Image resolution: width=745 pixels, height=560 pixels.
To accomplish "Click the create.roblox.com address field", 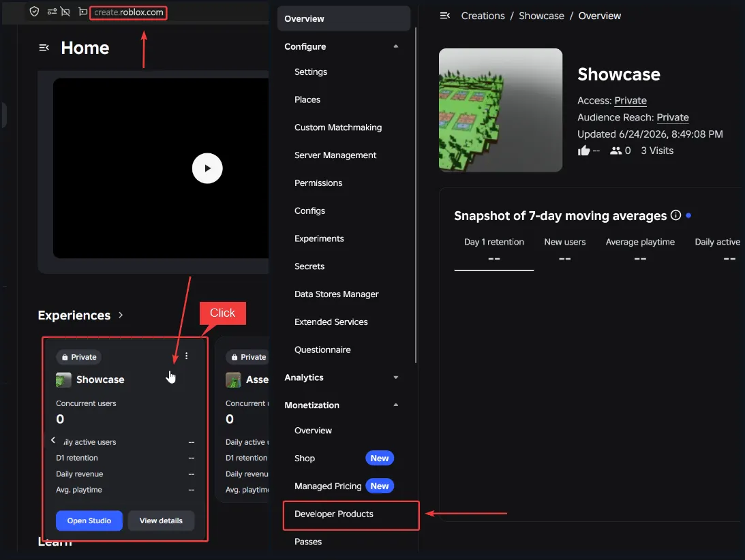I will pos(128,12).
